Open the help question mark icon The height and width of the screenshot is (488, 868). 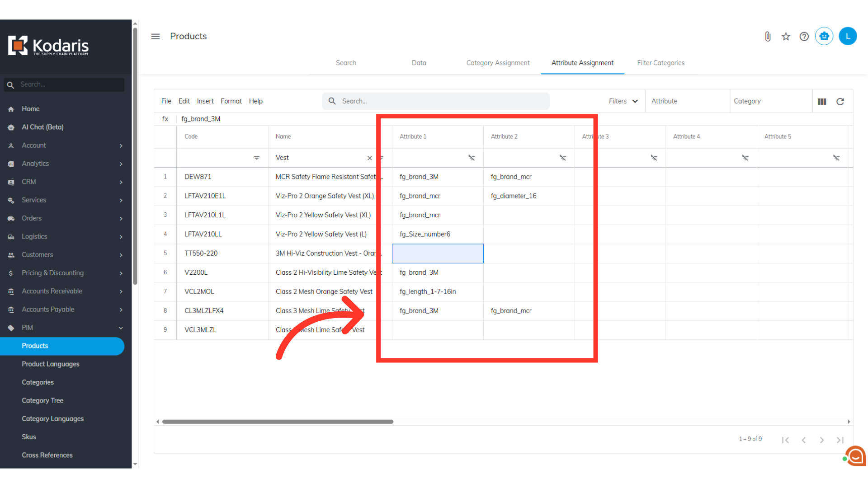(x=804, y=37)
